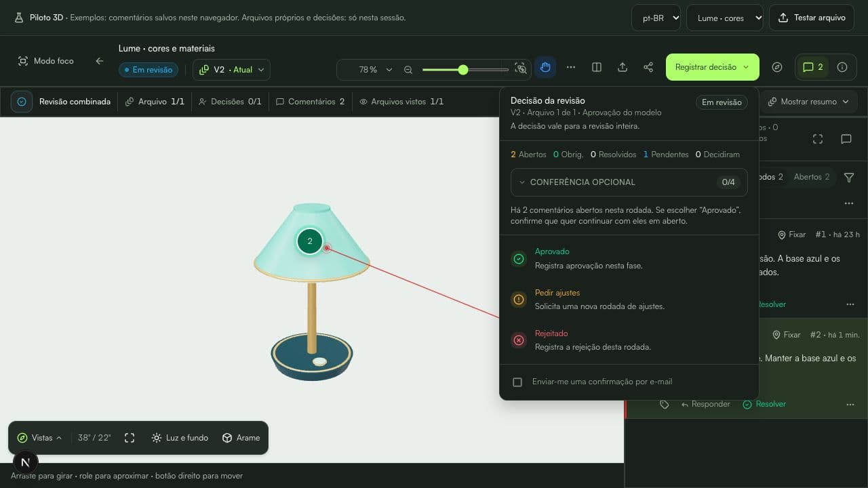Toggle the split compare view icon

[x=597, y=68]
